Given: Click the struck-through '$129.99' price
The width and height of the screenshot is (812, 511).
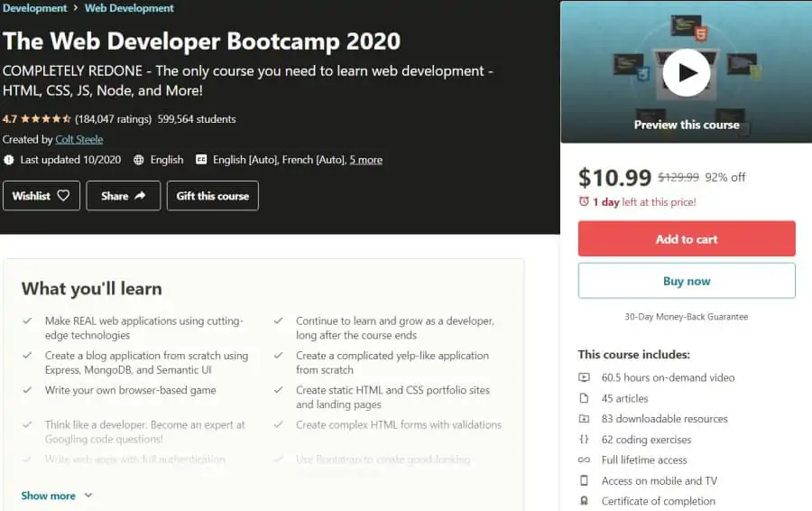Looking at the screenshot, I should coord(678,177).
